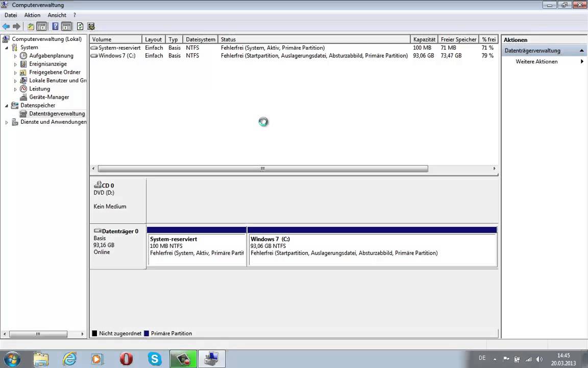The height and width of the screenshot is (368, 588).
Task: Launch Internet Explorer from taskbar
Action: (69, 359)
